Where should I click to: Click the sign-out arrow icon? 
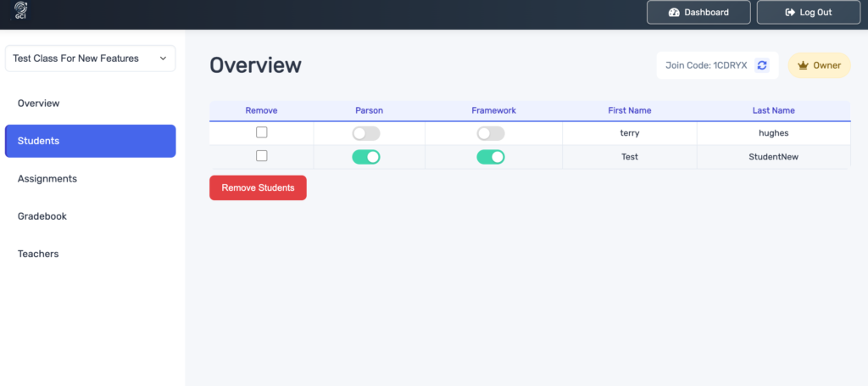pos(790,13)
